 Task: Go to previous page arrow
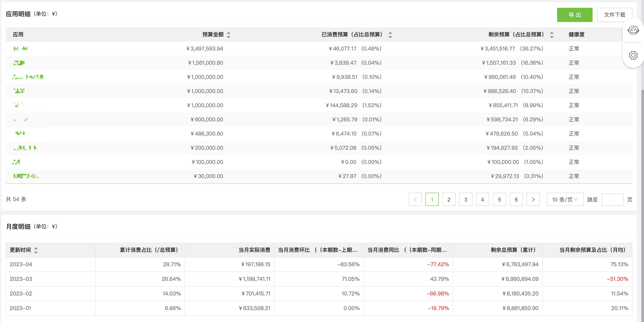coord(415,199)
